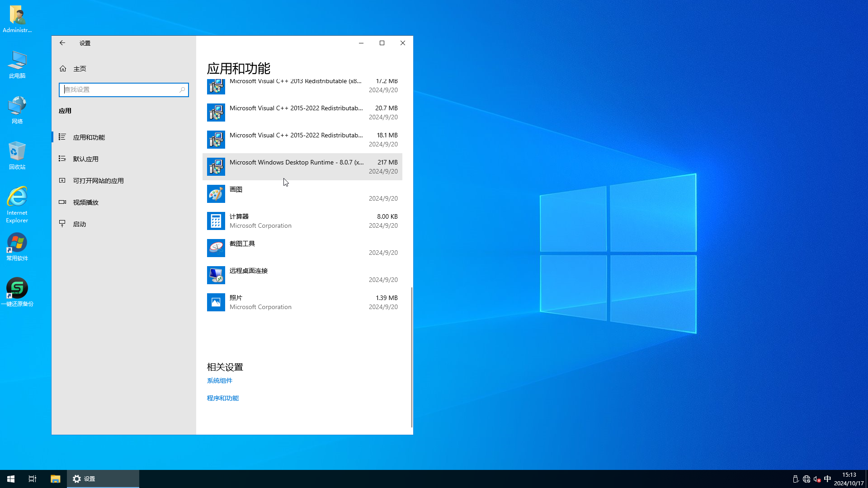The width and height of the screenshot is (868, 488).
Task: Select the 视频播放 sidebar icon
Action: pos(62,202)
